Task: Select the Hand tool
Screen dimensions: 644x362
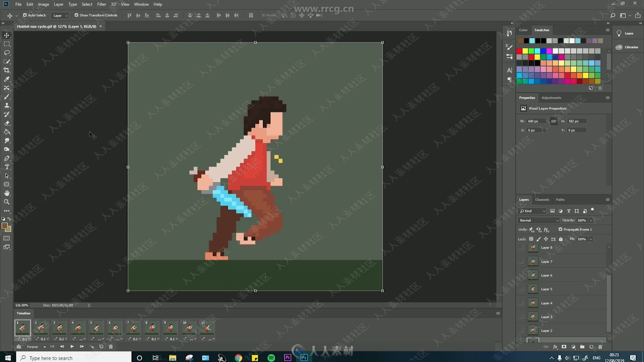Action: tap(7, 193)
